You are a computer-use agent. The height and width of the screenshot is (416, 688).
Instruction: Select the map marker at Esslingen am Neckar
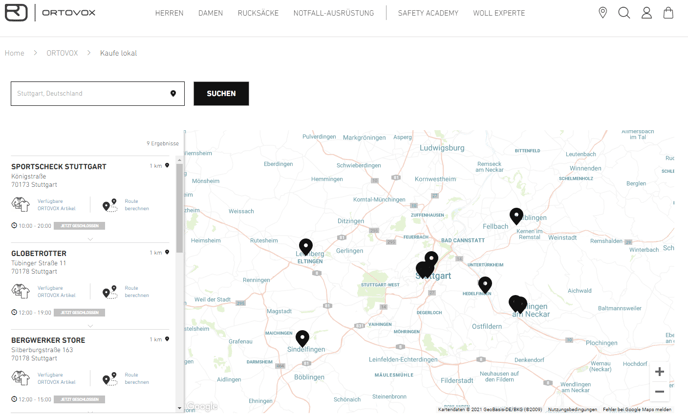pos(518,304)
